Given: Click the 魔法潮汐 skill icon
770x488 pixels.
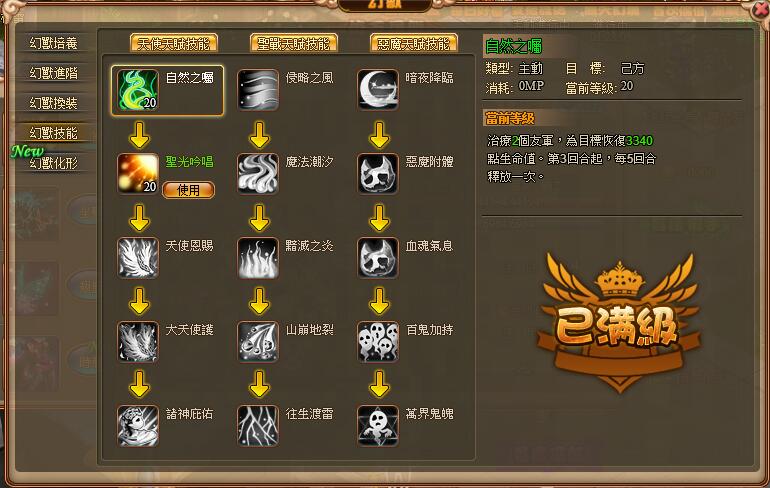Looking at the screenshot, I should click(258, 174).
